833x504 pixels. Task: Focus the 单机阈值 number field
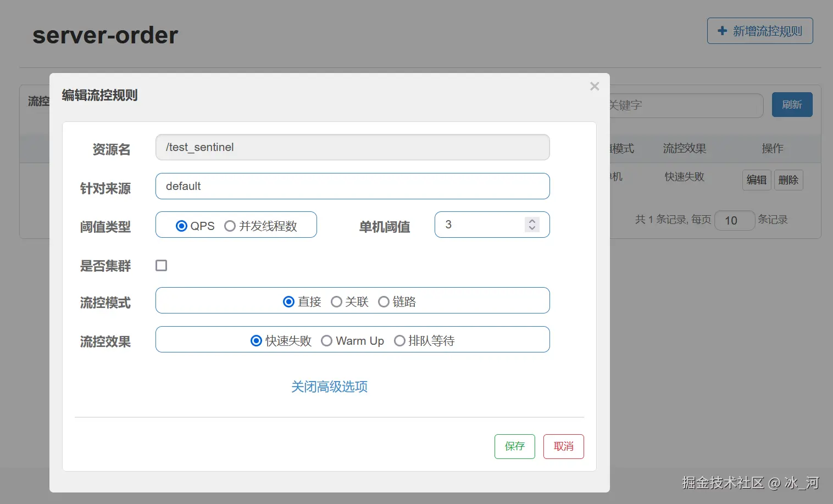click(492, 225)
